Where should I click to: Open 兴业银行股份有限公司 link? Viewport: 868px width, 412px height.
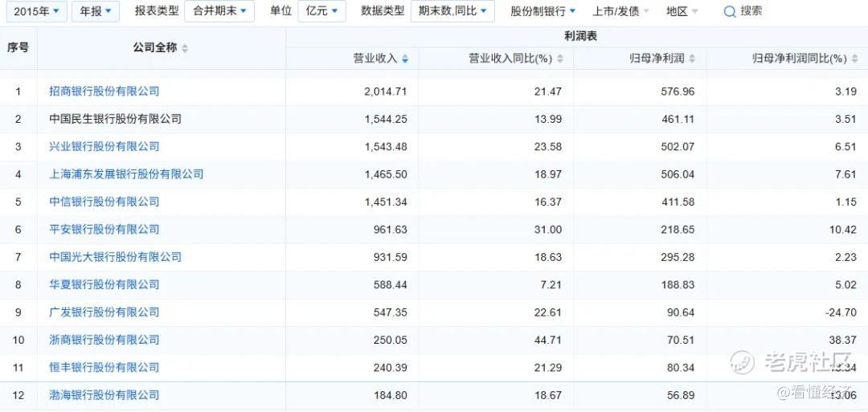click(x=104, y=146)
